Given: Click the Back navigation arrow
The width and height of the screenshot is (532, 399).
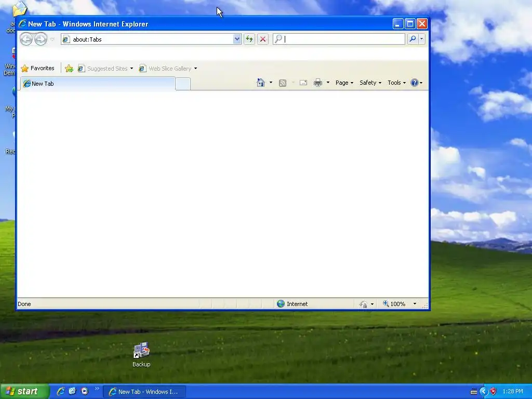Looking at the screenshot, I should click(26, 39).
